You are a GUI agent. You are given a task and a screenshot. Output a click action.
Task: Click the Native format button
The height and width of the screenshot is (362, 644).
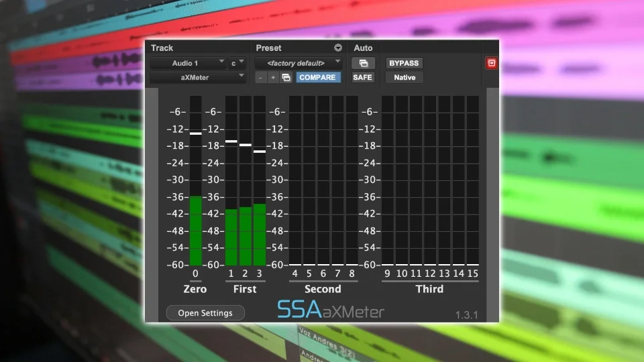404,77
